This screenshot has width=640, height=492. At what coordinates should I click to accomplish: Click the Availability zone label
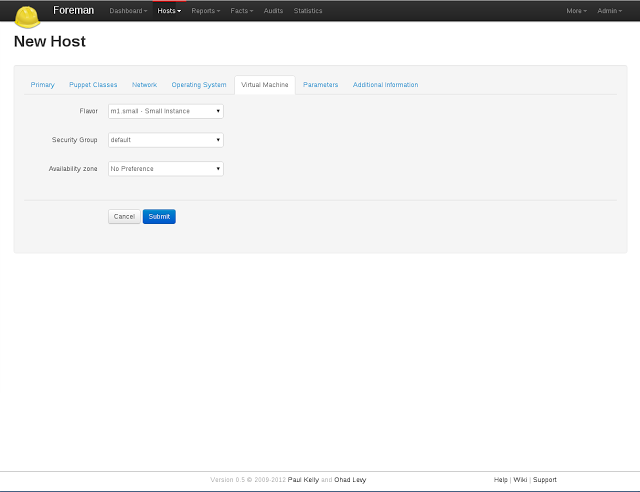(73, 169)
